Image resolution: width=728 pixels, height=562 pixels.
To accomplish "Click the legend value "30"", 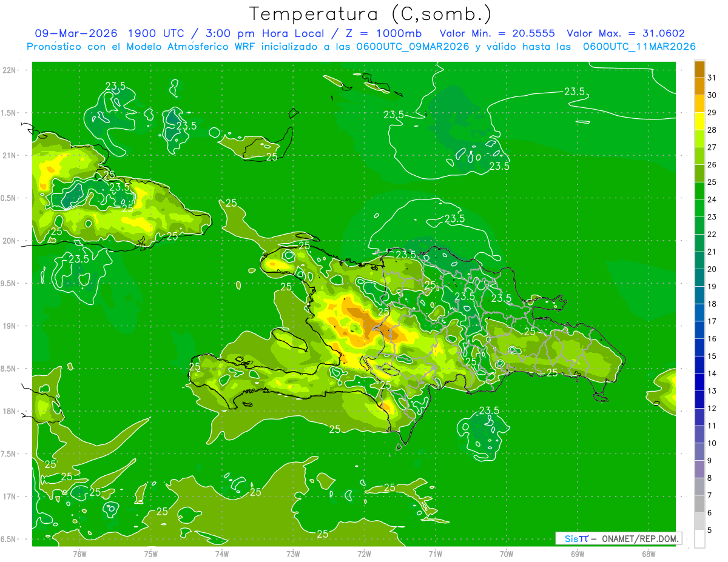I will [x=712, y=95].
